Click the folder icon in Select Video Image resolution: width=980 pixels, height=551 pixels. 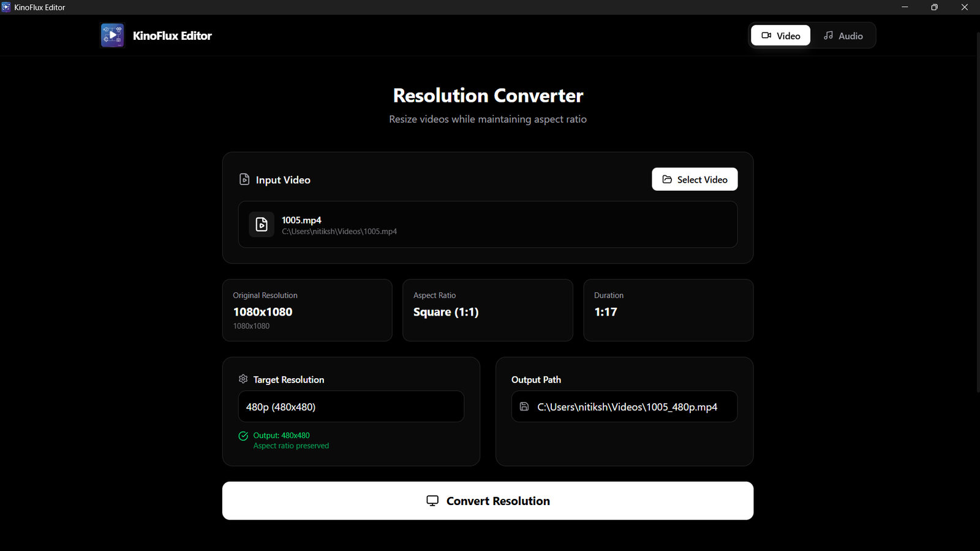pos(667,180)
